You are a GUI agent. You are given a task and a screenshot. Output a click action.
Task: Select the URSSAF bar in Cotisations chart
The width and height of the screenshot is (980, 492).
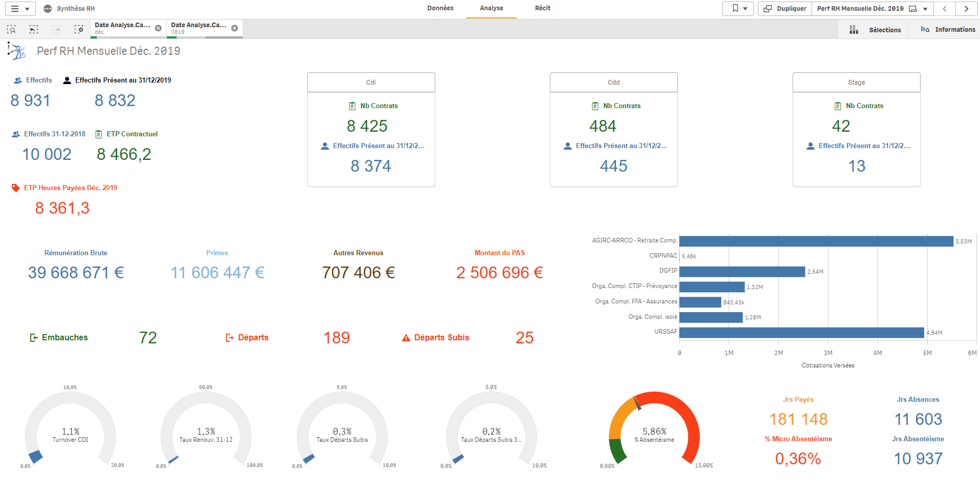pos(801,333)
